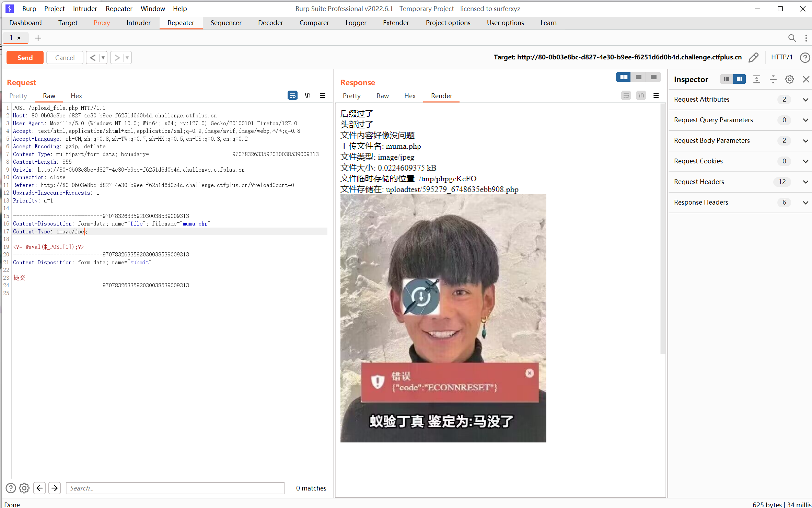Screen dimensions: 812x508
Task: Expand all Inspector sections icon
Action: tap(756, 79)
